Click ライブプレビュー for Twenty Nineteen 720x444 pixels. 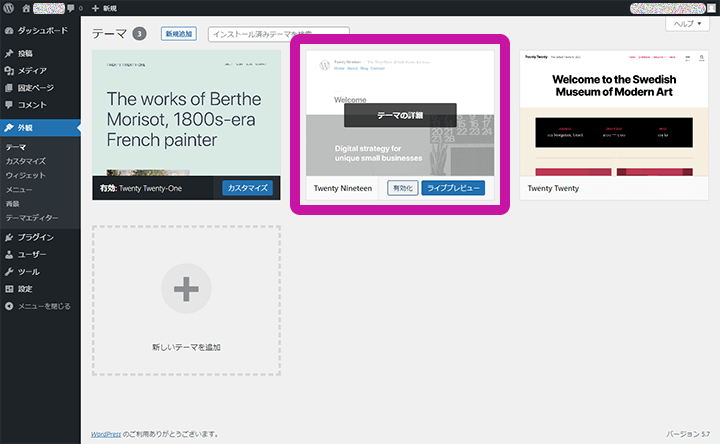[453, 188]
